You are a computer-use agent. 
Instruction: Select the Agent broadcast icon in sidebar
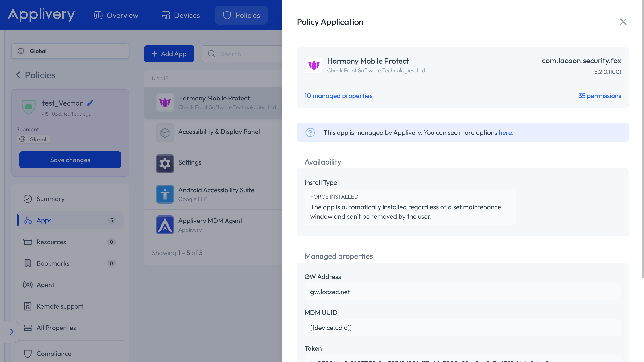28,285
